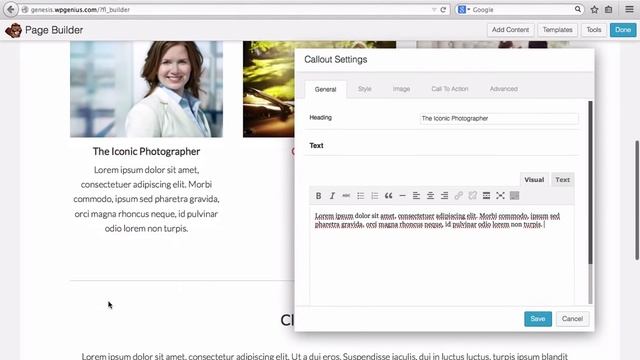This screenshot has height=360, width=640.
Task: Toggle the toolbar kitchen sink icon
Action: click(514, 196)
